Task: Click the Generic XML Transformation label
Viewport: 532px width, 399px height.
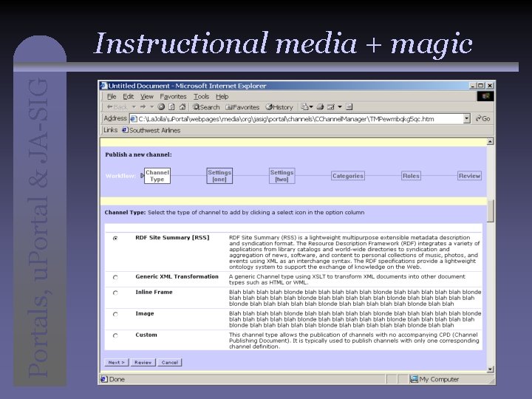Action: 177,276
